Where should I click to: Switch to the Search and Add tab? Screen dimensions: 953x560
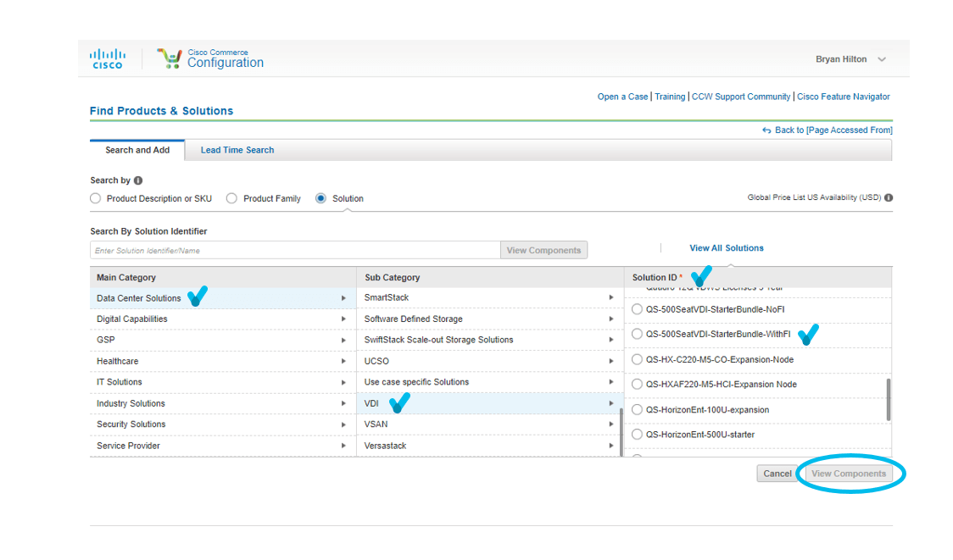click(137, 150)
